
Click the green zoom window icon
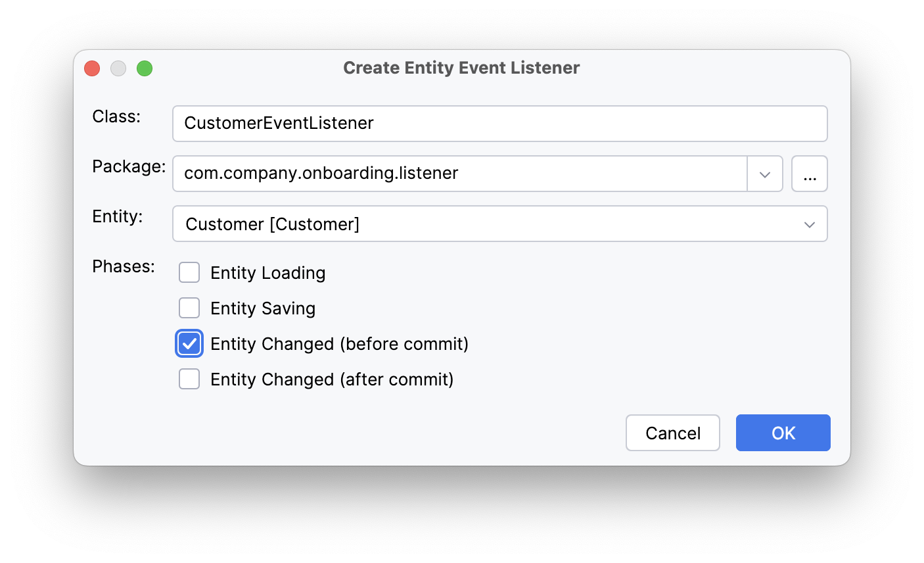(145, 68)
